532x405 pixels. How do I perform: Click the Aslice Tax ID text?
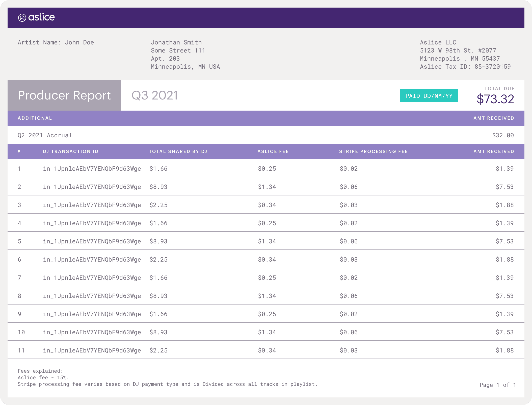click(465, 67)
